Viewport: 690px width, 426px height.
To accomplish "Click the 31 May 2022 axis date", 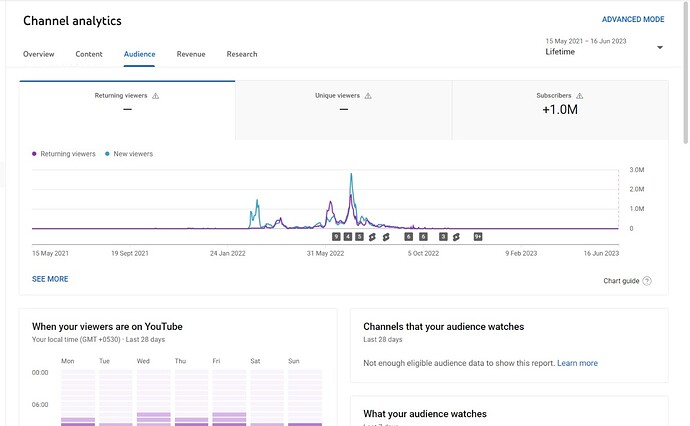I will click(325, 253).
